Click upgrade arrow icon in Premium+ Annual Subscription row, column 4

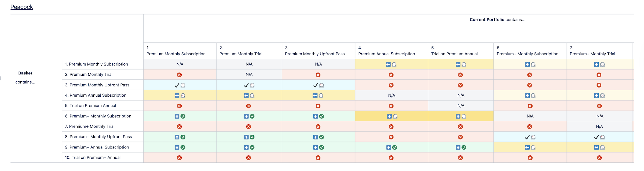389,147
